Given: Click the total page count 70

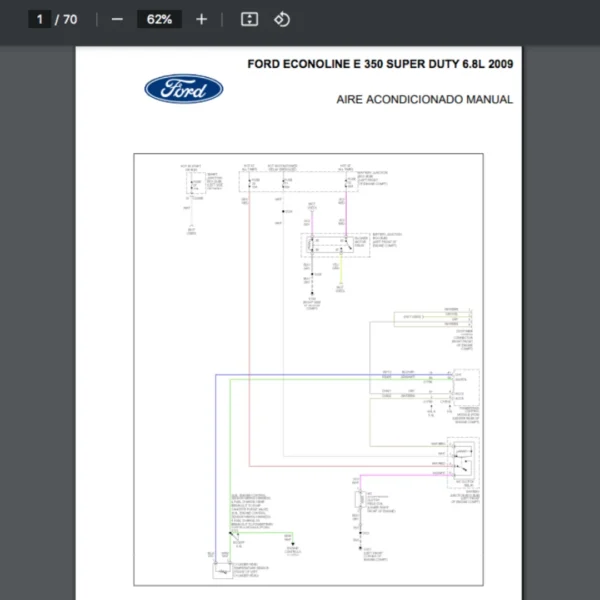Looking at the screenshot, I should (x=70, y=19).
